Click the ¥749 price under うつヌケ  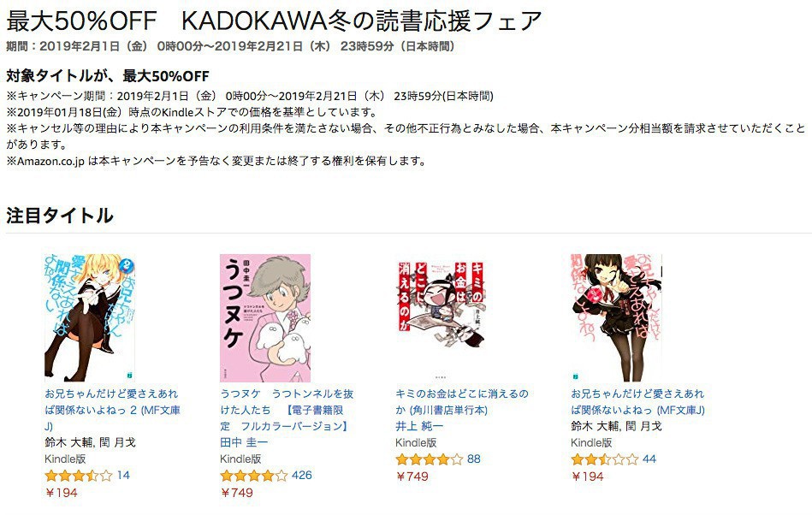[237, 493]
